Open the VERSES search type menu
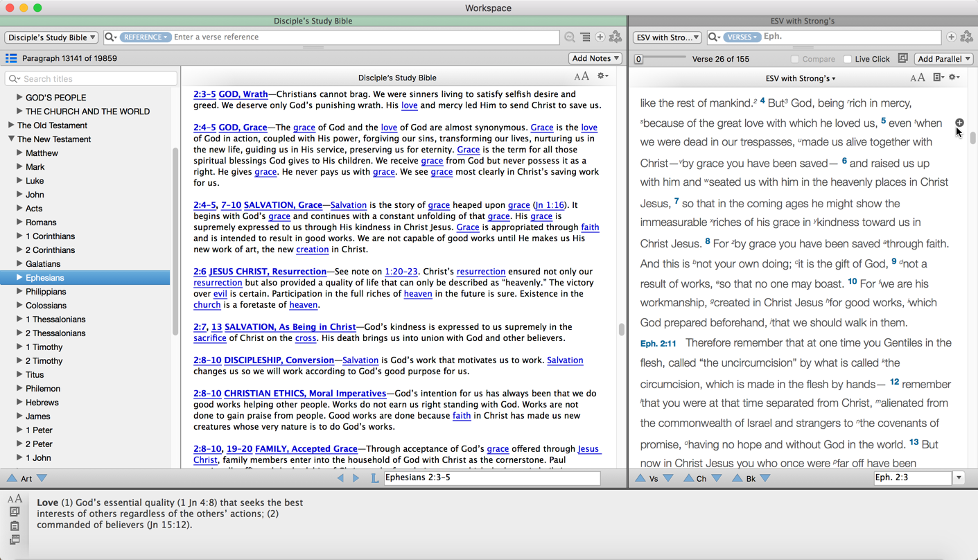Image resolution: width=978 pixels, height=560 pixels. tap(741, 37)
